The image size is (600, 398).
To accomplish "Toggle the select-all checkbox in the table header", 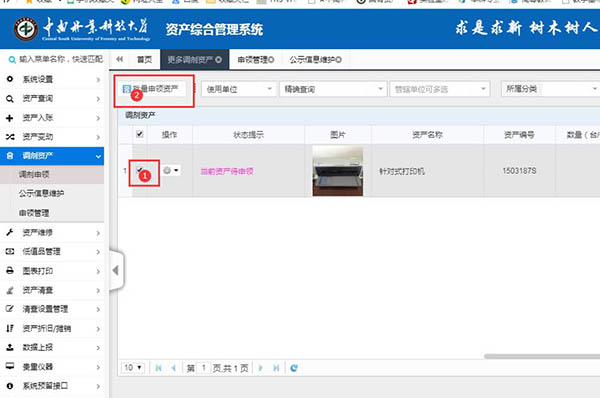I will pyautogui.click(x=140, y=134).
